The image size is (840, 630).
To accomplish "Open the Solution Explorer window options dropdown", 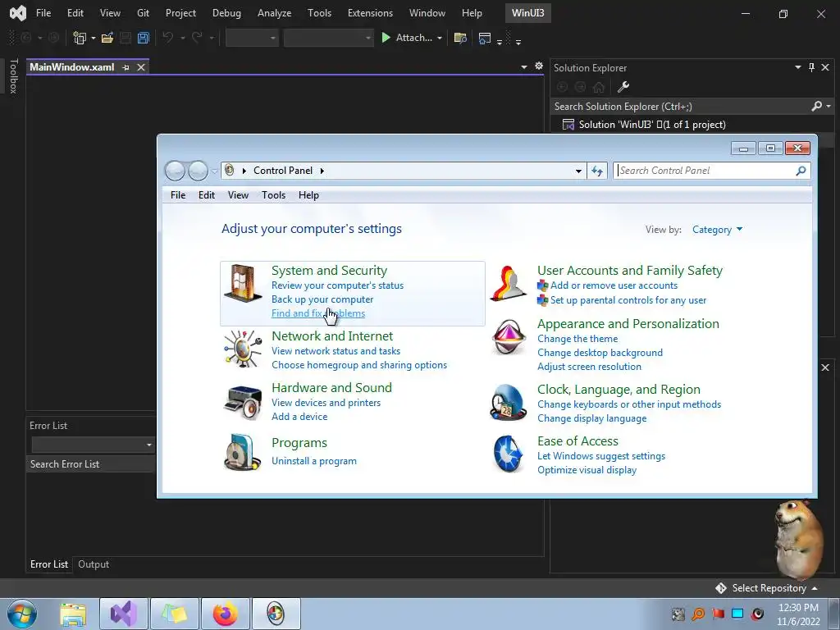I will click(797, 67).
